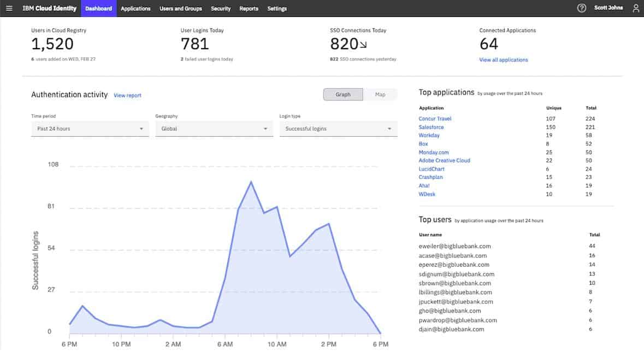
Task: Click the 1,520 users in registry count
Action: pyautogui.click(x=52, y=44)
